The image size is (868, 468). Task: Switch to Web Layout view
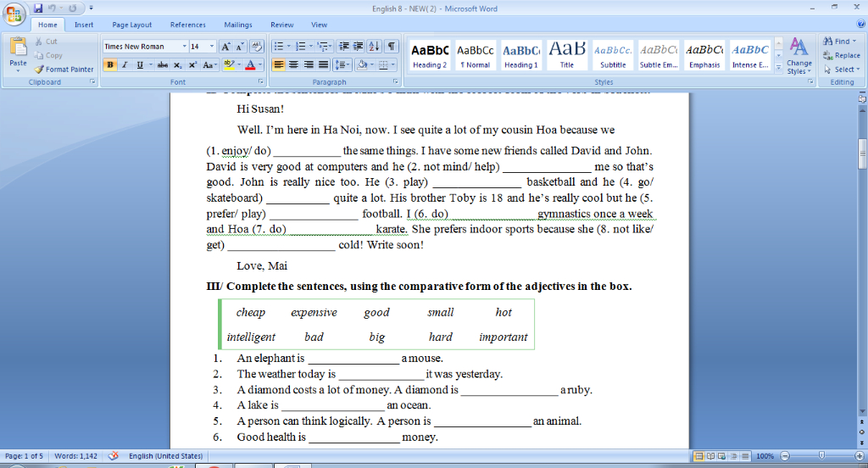click(x=722, y=456)
